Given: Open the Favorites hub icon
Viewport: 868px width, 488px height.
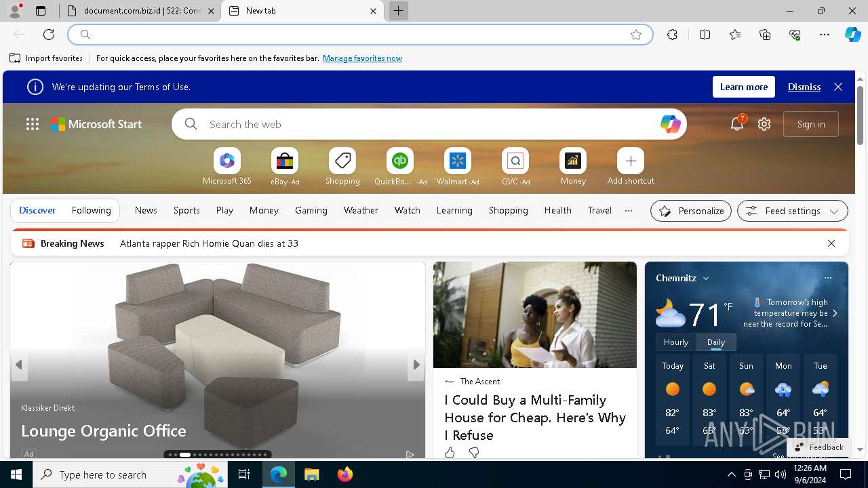Looking at the screenshot, I should pos(735,35).
